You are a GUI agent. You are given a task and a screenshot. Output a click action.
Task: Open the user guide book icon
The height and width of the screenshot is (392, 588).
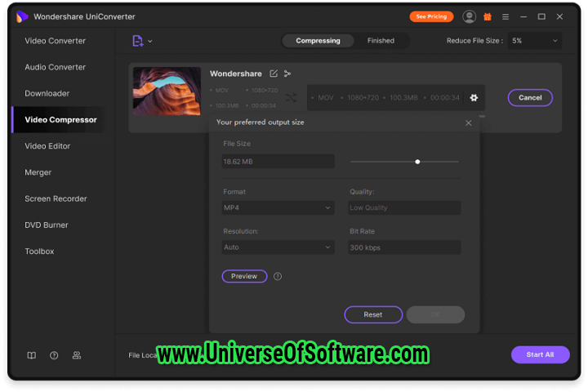(x=32, y=355)
